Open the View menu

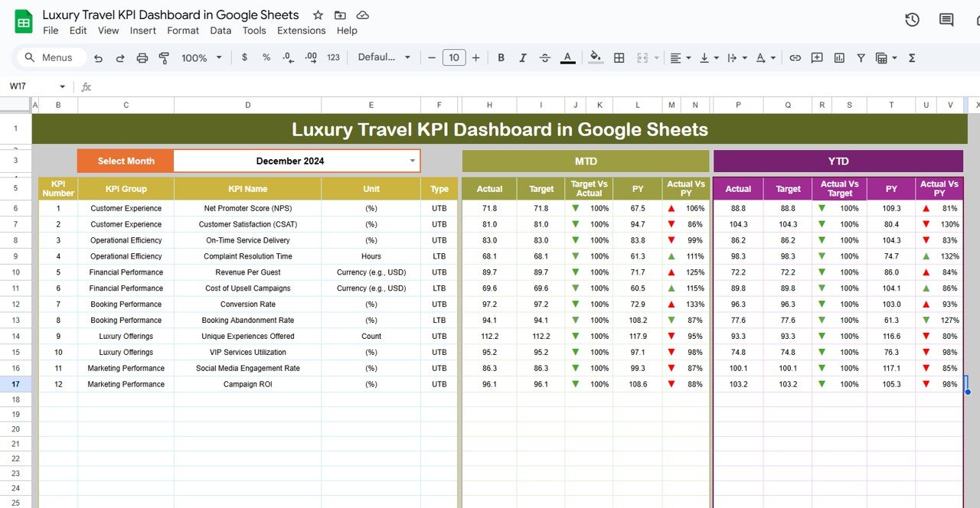[x=109, y=31]
